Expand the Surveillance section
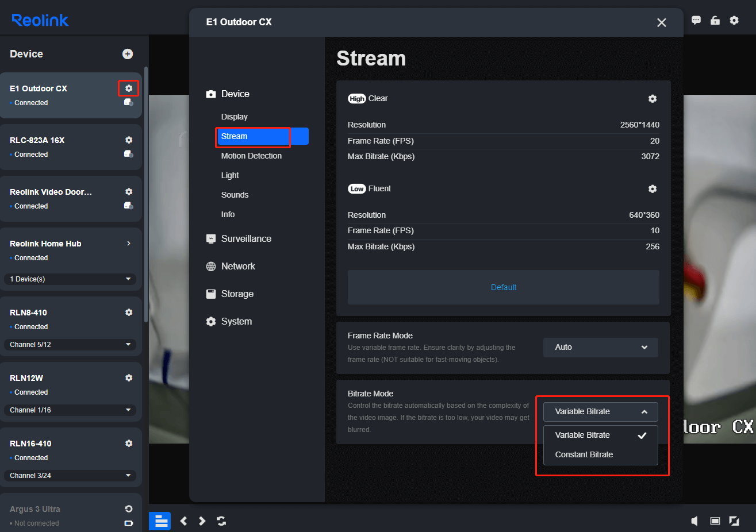Image resolution: width=756 pixels, height=532 pixels. coord(239,238)
